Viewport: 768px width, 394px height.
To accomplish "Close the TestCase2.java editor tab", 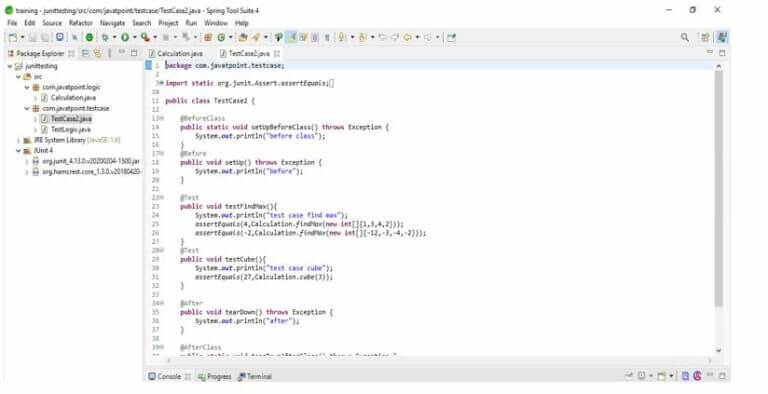I will pyautogui.click(x=277, y=53).
